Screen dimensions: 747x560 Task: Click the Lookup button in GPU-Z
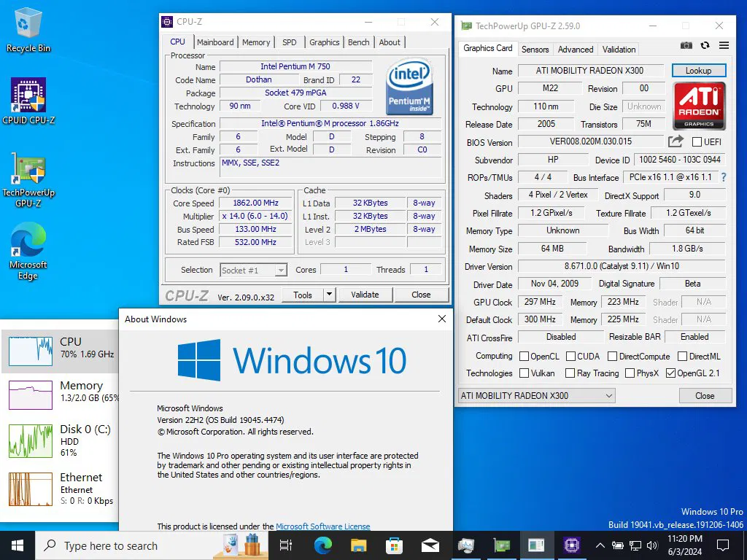point(697,71)
